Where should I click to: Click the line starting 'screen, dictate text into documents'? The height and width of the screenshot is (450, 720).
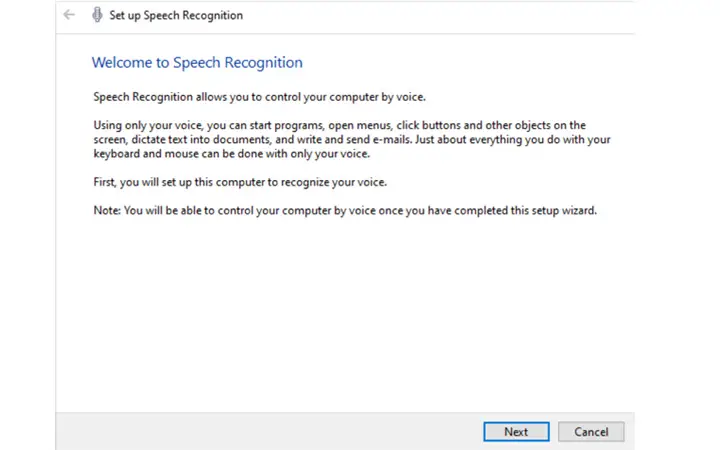[352, 139]
